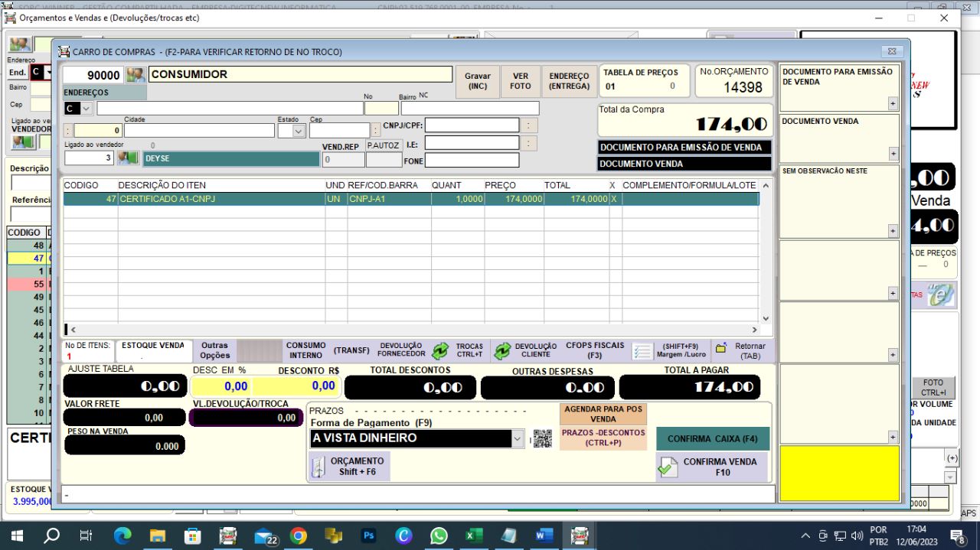
Task: Close the Carro de Compras dialog
Action: pyautogui.click(x=891, y=51)
